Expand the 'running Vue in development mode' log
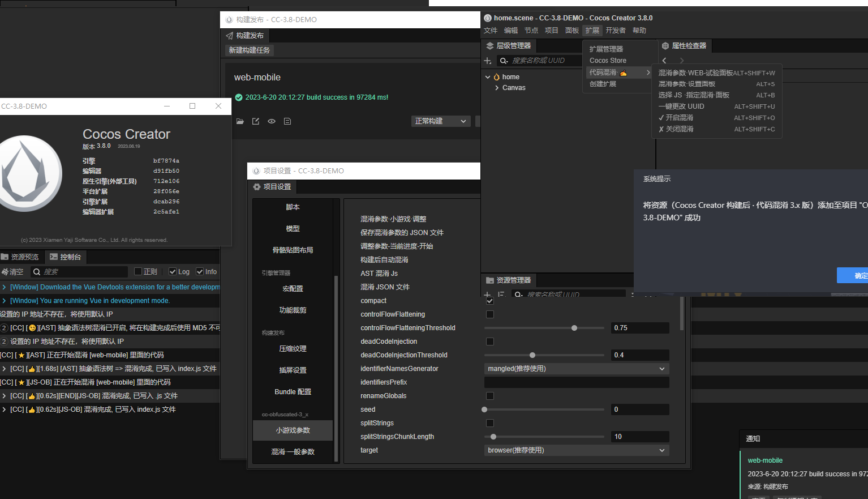Screen dimensions: 868x499 (4, 301)
